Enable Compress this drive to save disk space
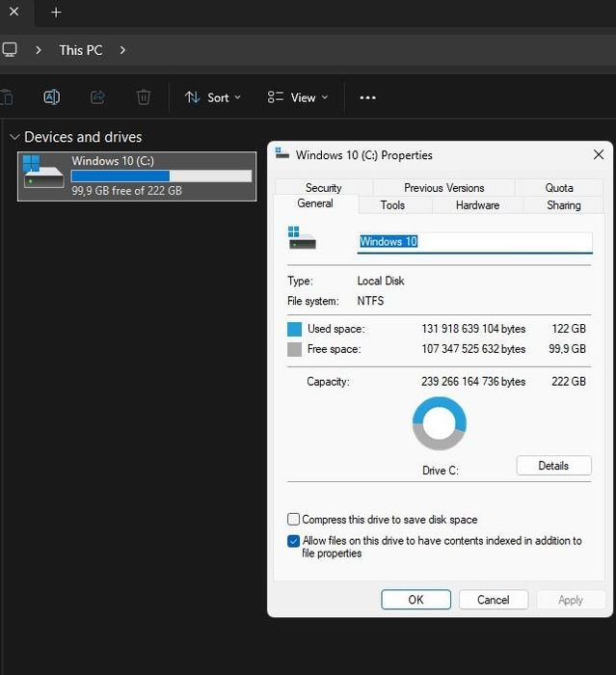The image size is (616, 675). (x=294, y=520)
